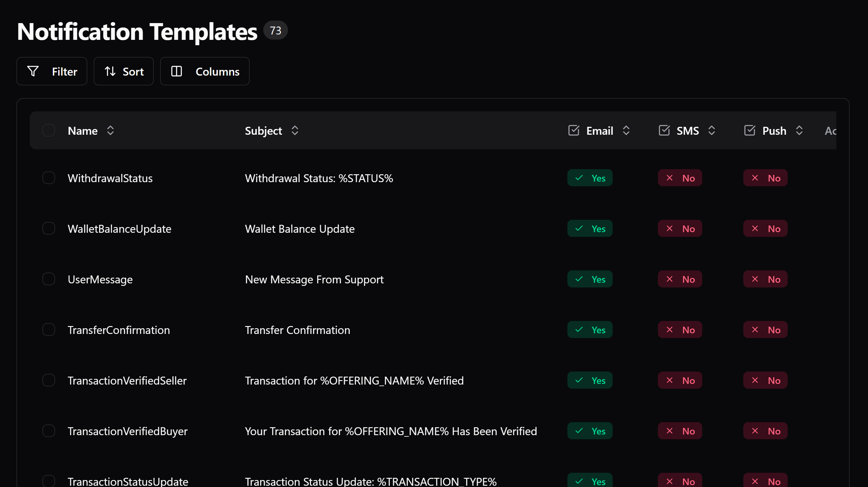The height and width of the screenshot is (487, 868).
Task: Select the WalletBalanceUpdate row checkbox
Action: (48, 228)
